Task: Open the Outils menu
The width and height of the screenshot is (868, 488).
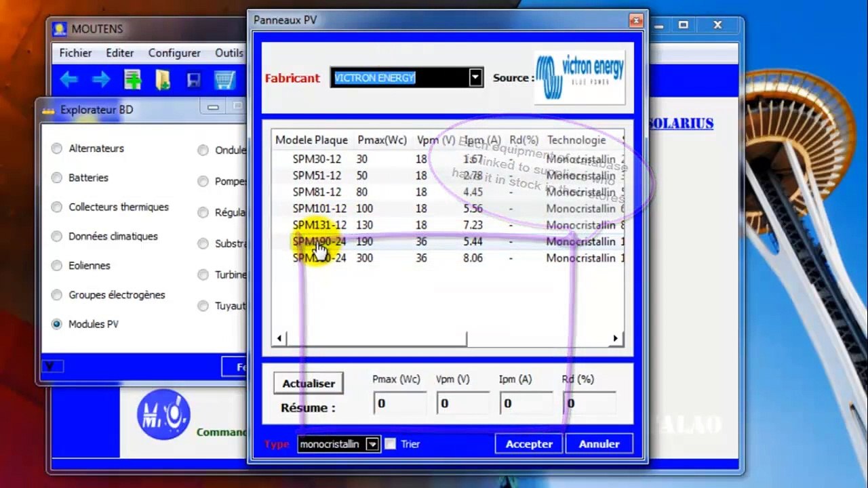Action: [229, 53]
